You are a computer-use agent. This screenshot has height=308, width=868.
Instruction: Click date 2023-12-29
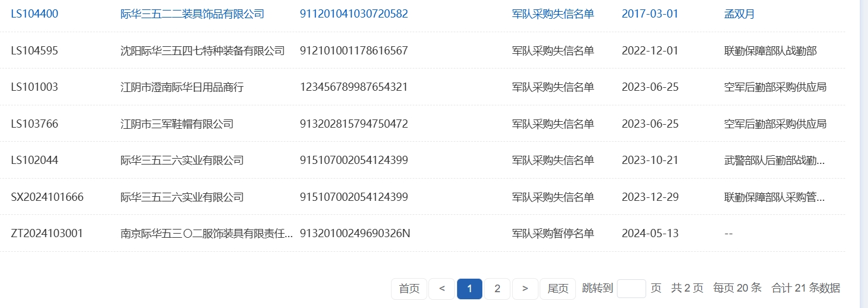[650, 197]
